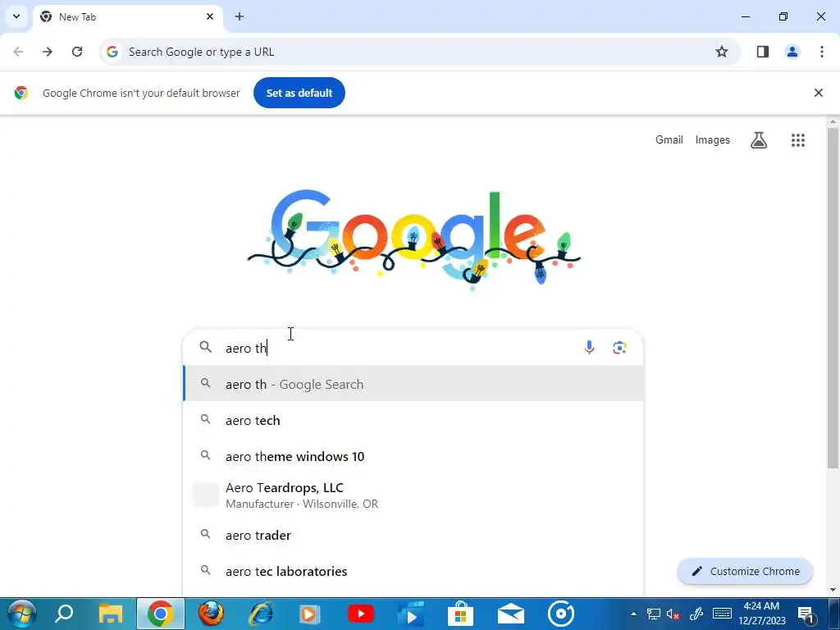Select the New Tab tab
Screen dimensions: 840x630
127,17
